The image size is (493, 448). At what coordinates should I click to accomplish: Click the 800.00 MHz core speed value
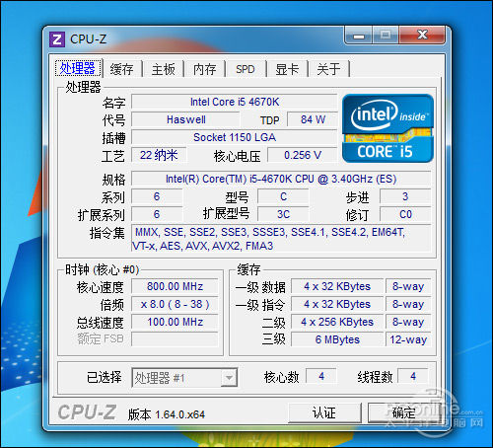pyautogui.click(x=175, y=286)
